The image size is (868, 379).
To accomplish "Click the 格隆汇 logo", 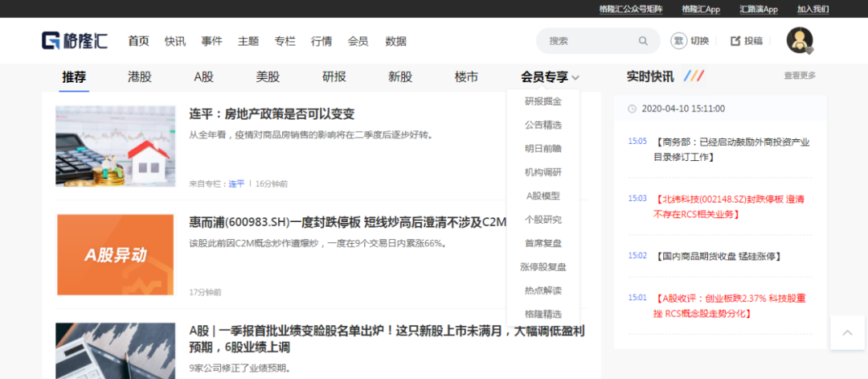I will [75, 40].
